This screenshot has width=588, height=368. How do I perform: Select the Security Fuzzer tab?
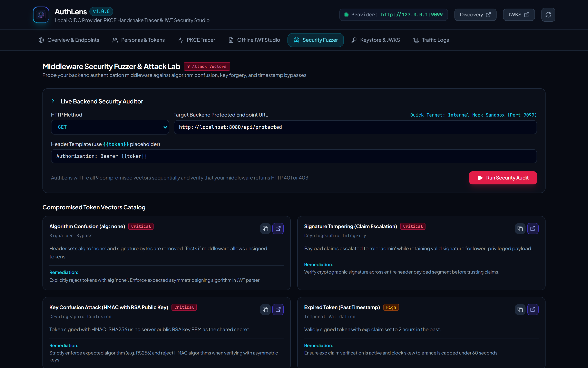[315, 40]
